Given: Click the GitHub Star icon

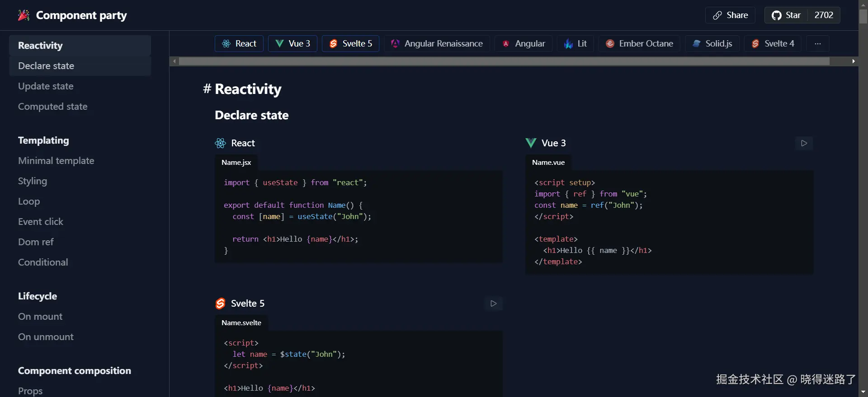Looking at the screenshot, I should [777, 15].
